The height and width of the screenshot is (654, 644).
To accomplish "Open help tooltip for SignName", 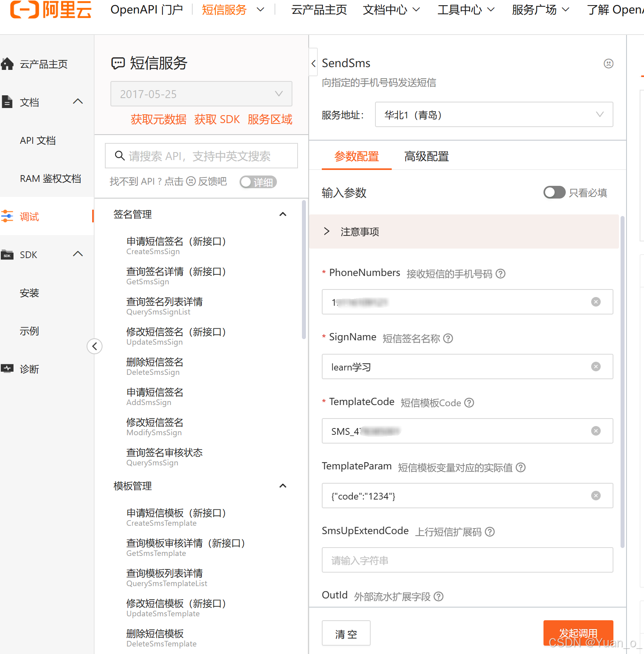I will [448, 338].
